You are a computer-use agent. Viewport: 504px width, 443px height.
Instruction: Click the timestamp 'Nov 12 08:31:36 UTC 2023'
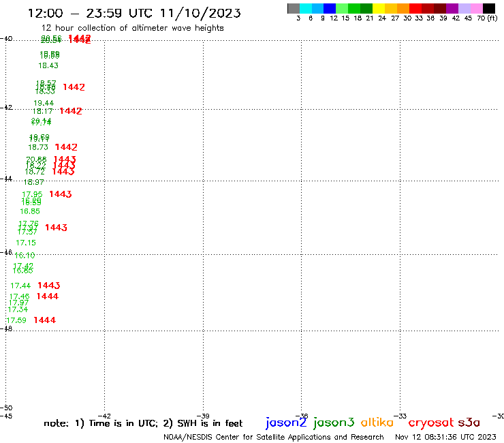point(445,437)
